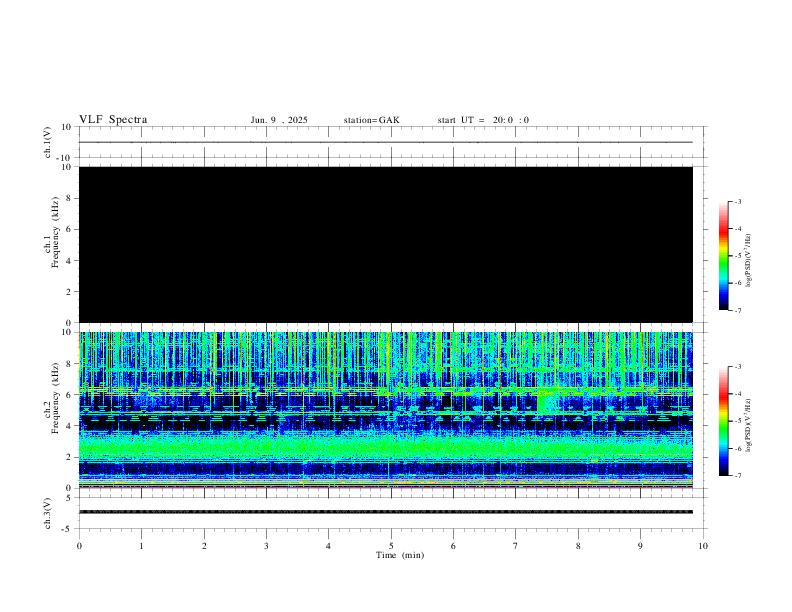This screenshot has width=792, height=612.
Task: Click the ch.1 color bar "-3" tick label
Action: 737,201
